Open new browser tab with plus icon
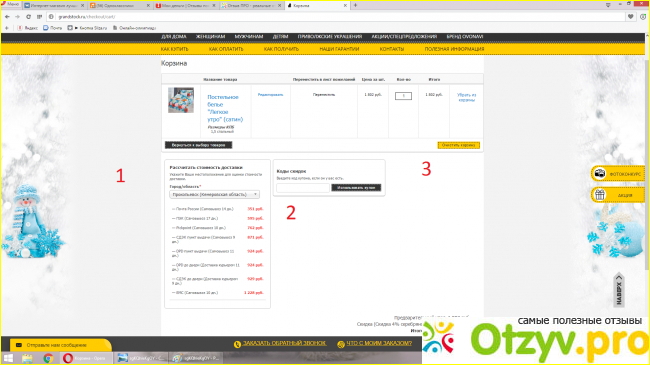Image resolution: width=650 pixels, height=365 pixels. [x=355, y=5]
